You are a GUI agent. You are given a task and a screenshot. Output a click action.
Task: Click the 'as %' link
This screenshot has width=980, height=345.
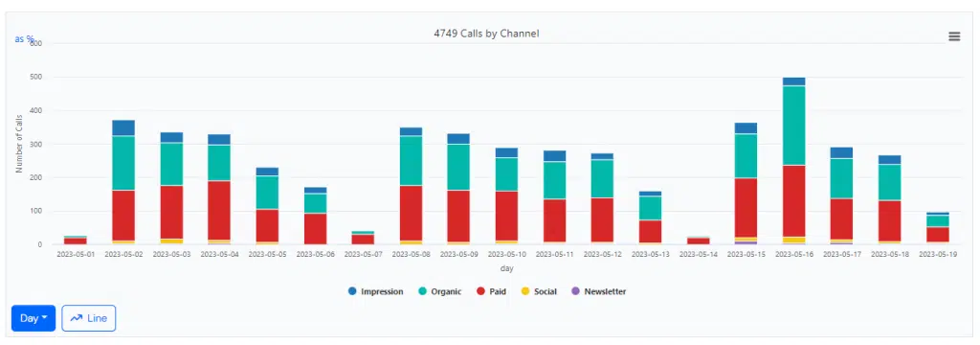coord(24,39)
